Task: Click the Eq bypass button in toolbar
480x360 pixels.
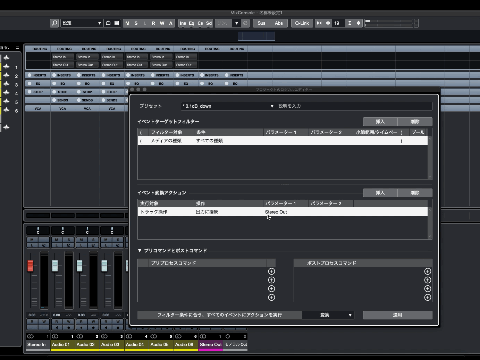Action: tap(191, 23)
